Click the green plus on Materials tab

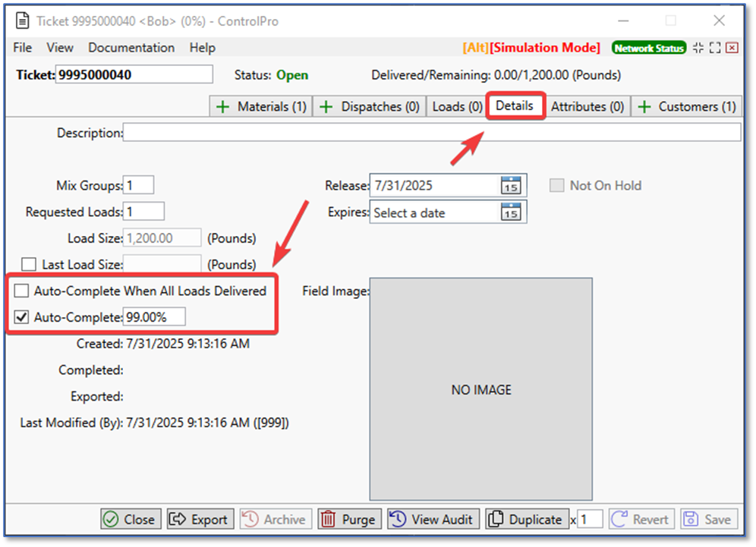223,107
